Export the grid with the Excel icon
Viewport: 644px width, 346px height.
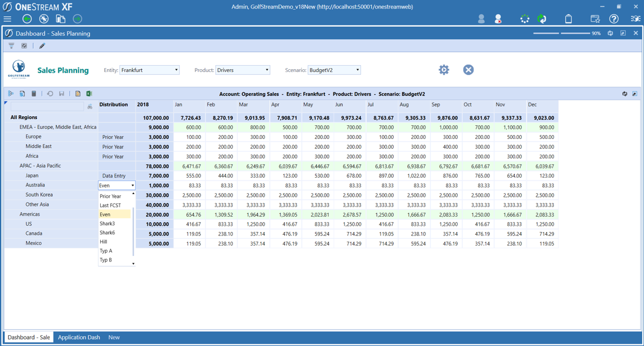point(89,94)
